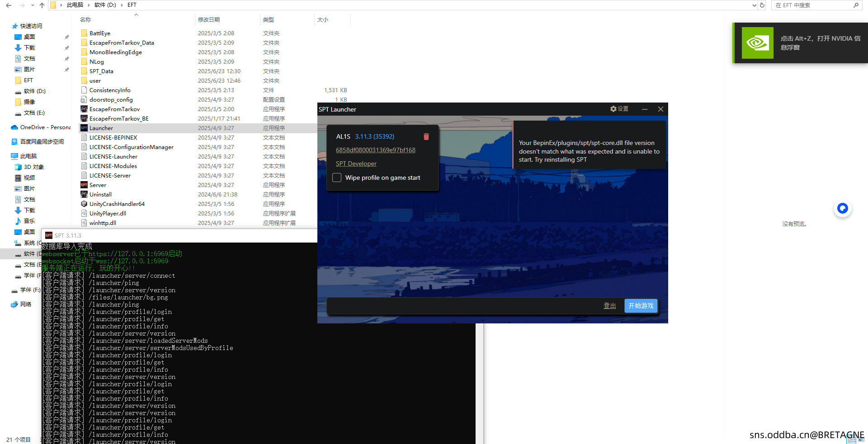
Task: Select the Server application icon
Action: tap(84, 185)
